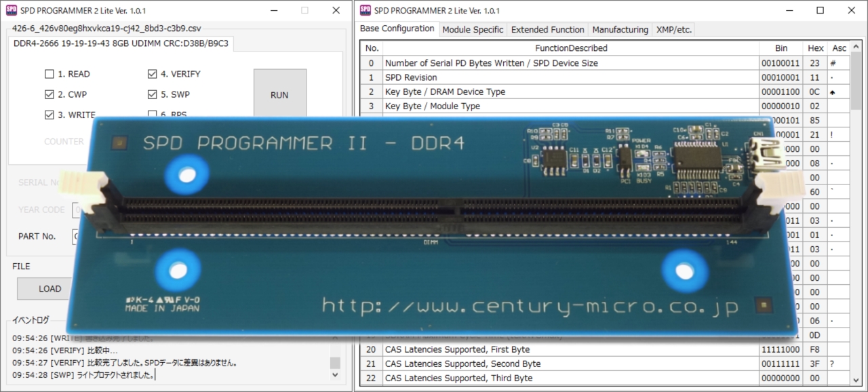Click the SPD table vertical scrollbar thumb
The width and height of the screenshot is (868, 392).
856,80
